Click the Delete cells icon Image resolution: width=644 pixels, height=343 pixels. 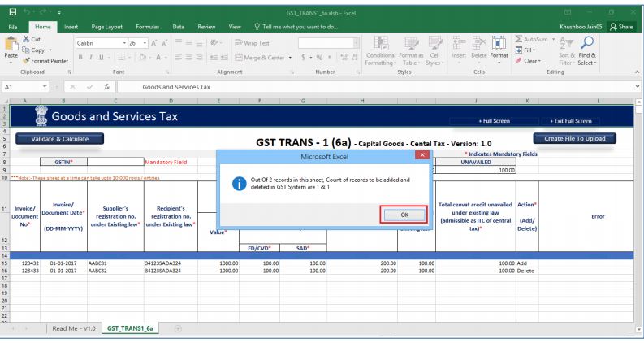click(479, 43)
